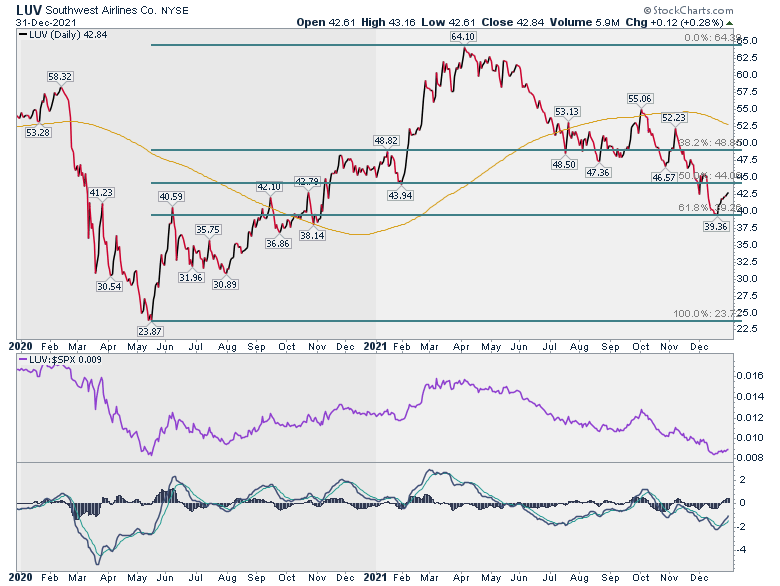Click the 2020 year label on main chart axis
The image size is (780, 586).
[20, 346]
